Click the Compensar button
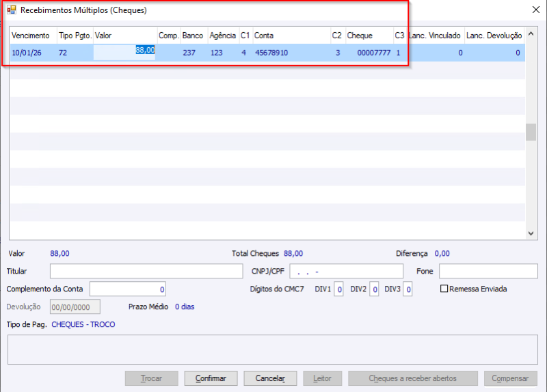The width and height of the screenshot is (547, 392). click(510, 378)
